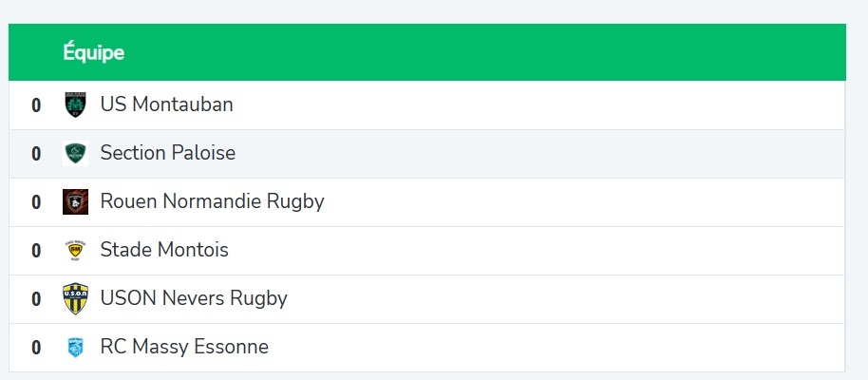
Task: Click the 0 value beside Stade Montois
Action: pyautogui.click(x=36, y=251)
